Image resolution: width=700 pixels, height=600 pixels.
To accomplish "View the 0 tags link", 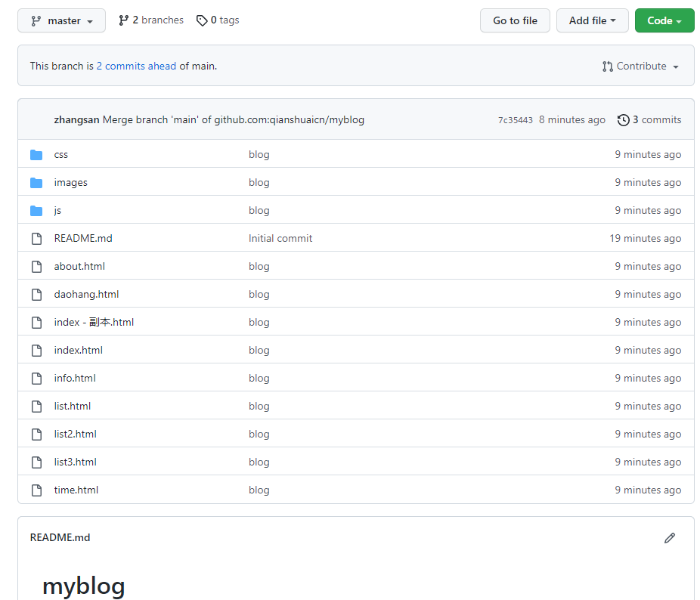I will coord(218,20).
